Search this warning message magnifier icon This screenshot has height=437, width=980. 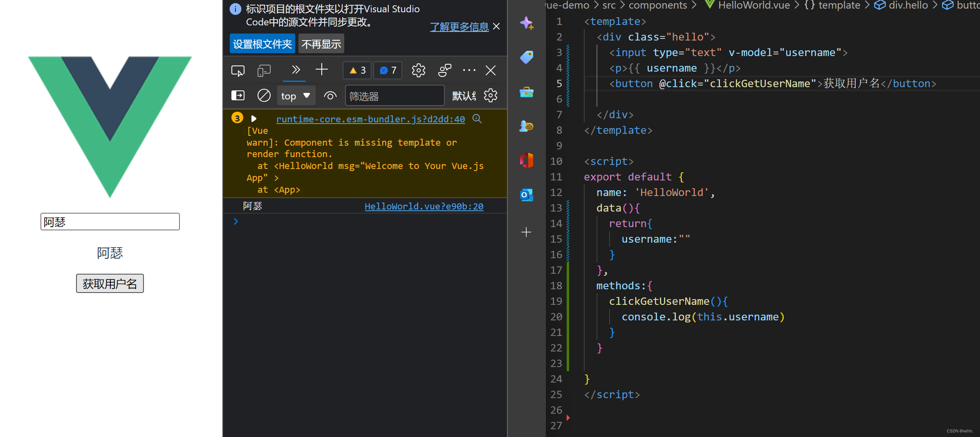[477, 119]
